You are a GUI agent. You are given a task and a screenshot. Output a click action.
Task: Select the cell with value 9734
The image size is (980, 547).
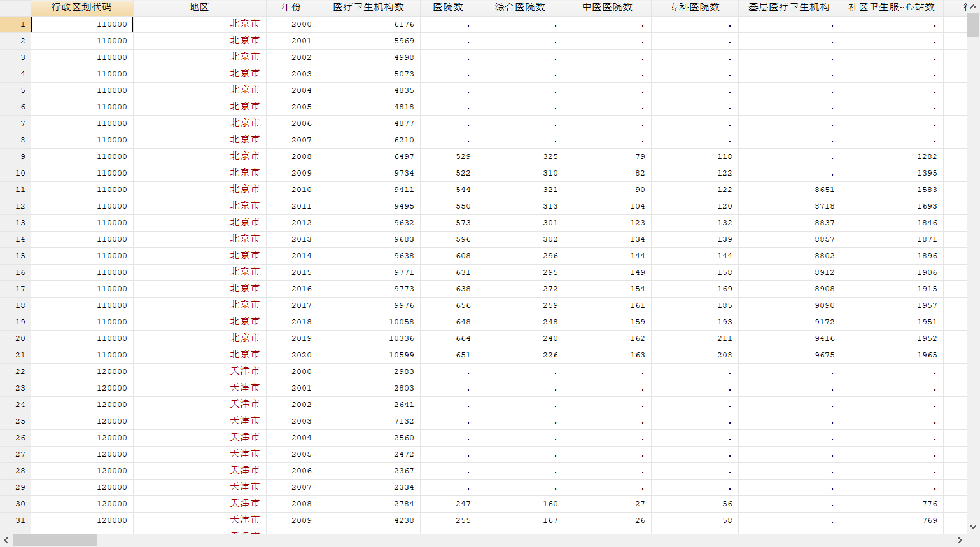click(x=369, y=173)
